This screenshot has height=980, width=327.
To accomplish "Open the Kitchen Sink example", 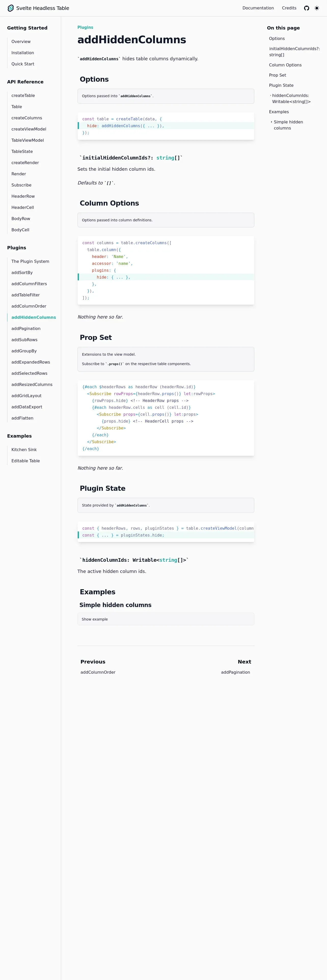I will click(x=24, y=450).
